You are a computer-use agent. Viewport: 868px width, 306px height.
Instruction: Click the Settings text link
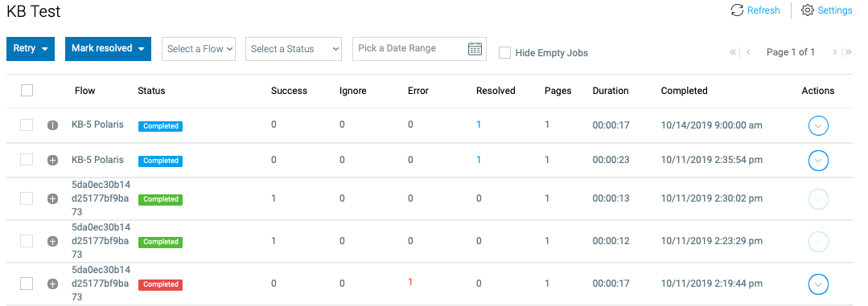[835, 10]
